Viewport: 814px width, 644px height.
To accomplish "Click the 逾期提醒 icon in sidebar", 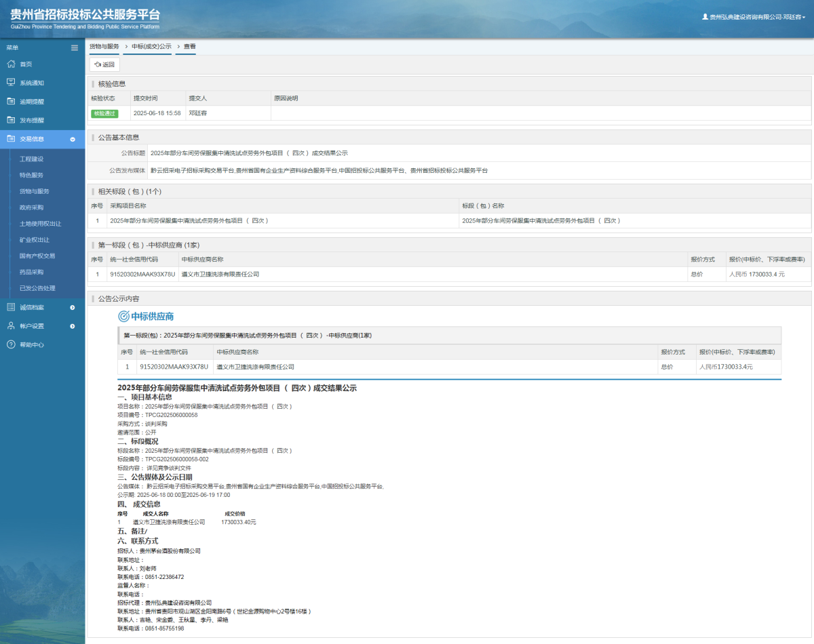I will (11, 102).
